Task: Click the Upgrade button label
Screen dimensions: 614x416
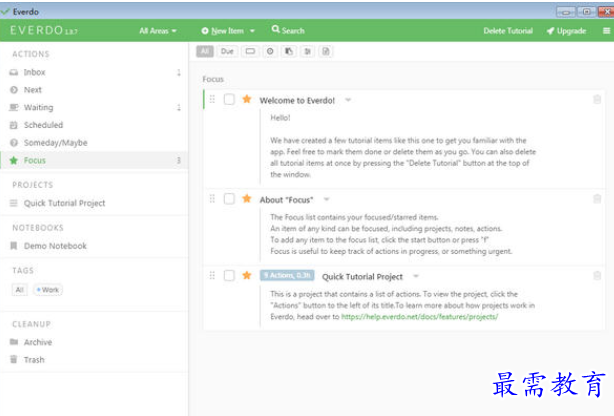Action: tap(571, 31)
